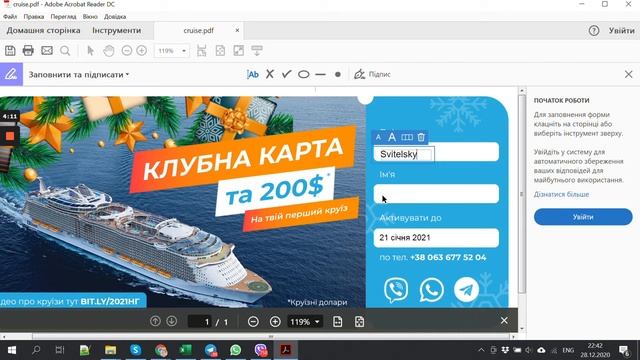Open the Довідка menu
This screenshot has height=360, width=640.
(115, 17)
